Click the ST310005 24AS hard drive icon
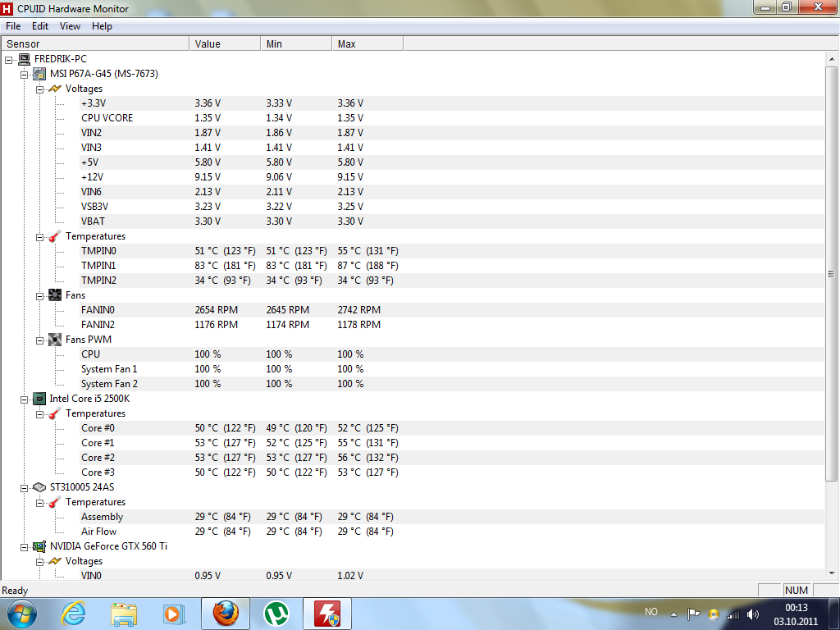 coord(39,487)
